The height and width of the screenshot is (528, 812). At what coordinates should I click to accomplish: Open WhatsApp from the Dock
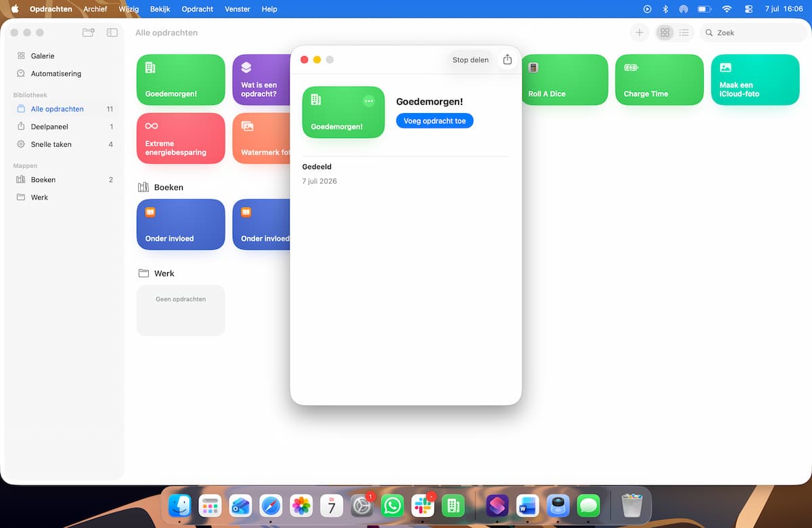pyautogui.click(x=392, y=506)
